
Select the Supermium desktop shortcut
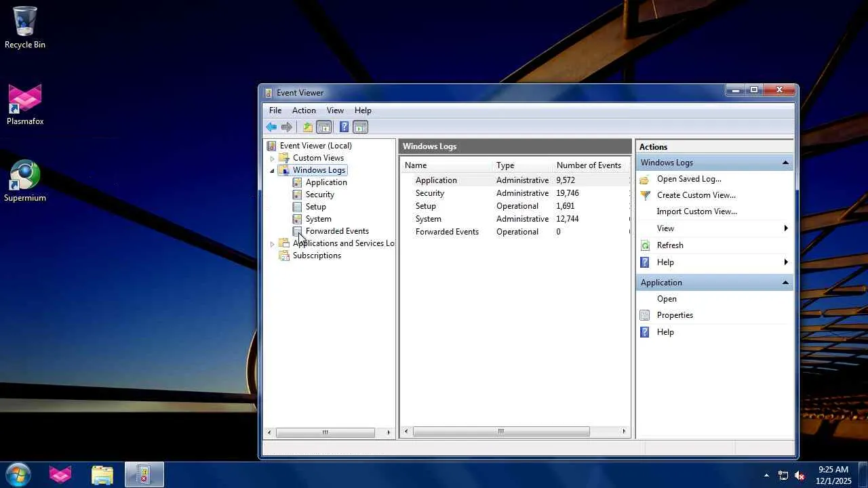click(25, 181)
